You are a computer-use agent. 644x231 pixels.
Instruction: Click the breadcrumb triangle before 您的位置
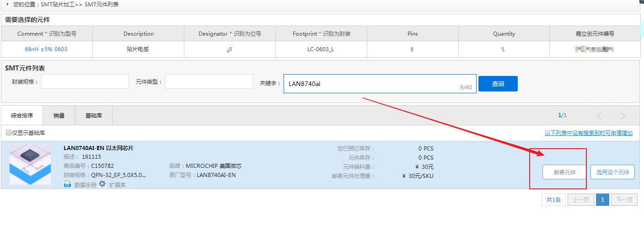click(7, 4)
